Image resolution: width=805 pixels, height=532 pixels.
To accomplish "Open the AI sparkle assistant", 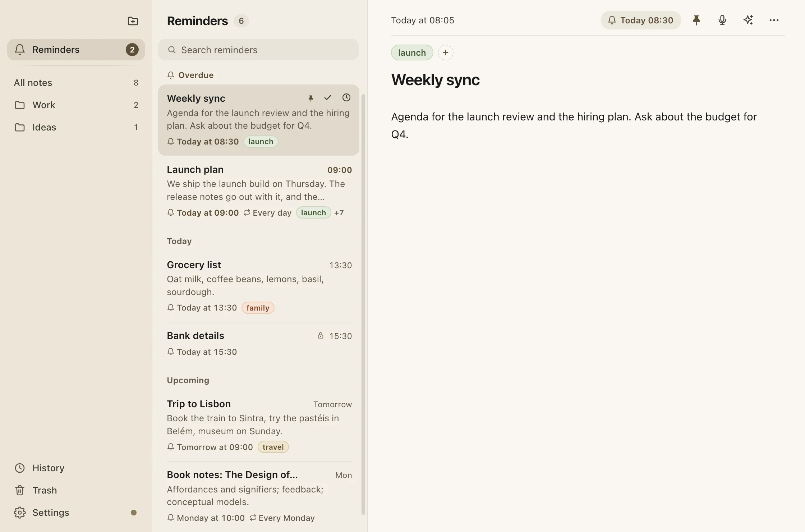I will (x=748, y=20).
